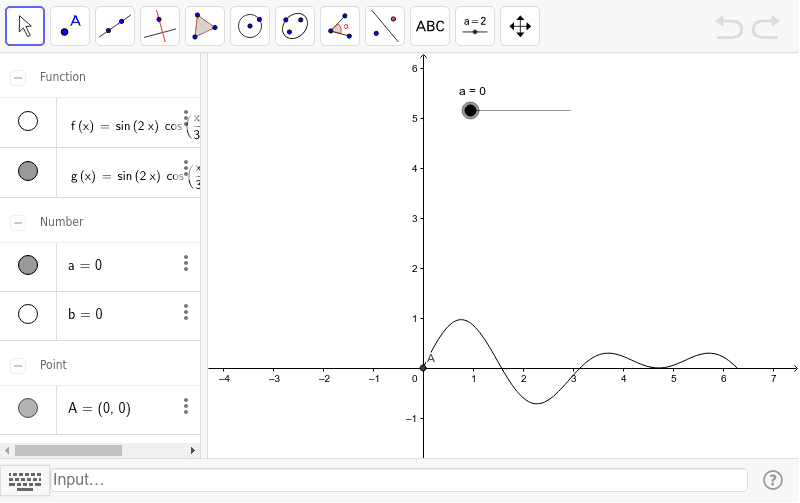Click the 'Number' group heading

[x=62, y=222]
